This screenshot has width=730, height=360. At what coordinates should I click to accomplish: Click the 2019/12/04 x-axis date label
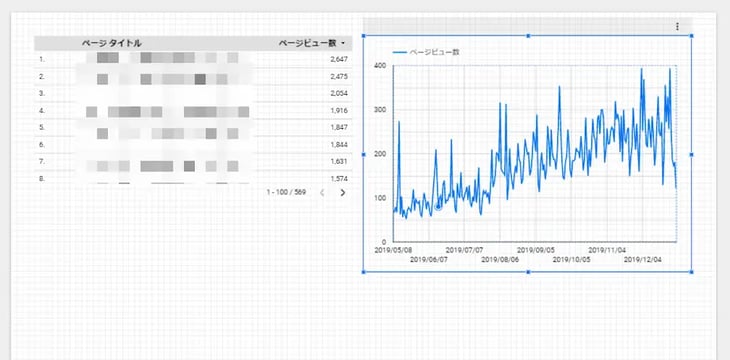coord(642,259)
